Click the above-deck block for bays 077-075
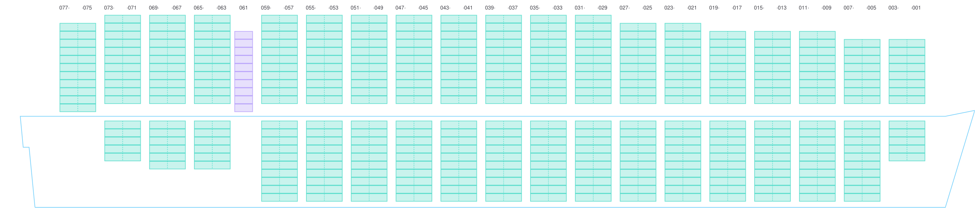Screen dimensions: 980x208 tap(78, 67)
